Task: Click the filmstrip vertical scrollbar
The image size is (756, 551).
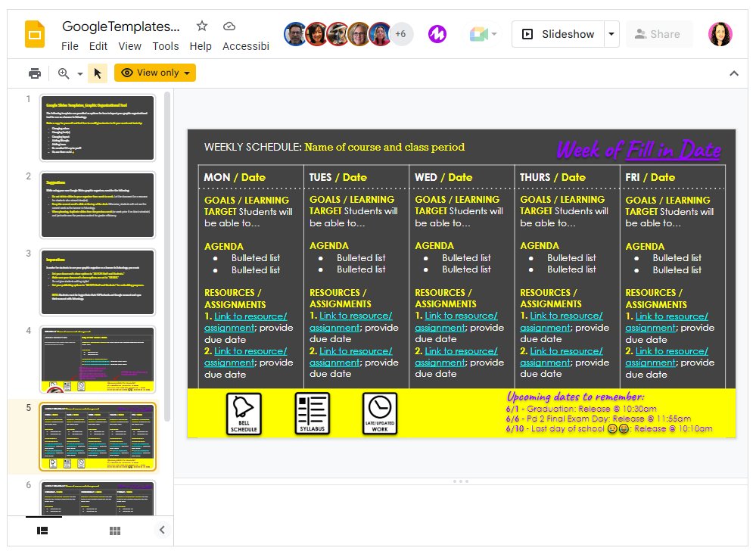Action: 167,257
